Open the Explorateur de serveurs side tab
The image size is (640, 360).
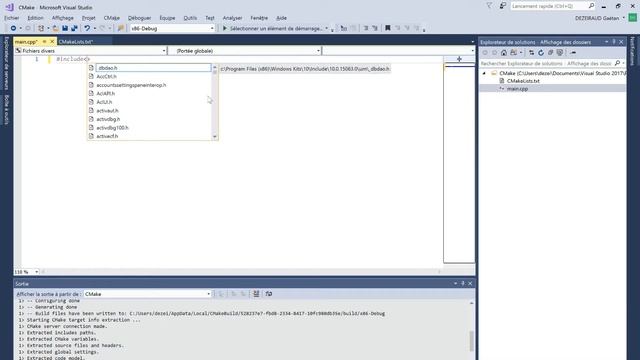pos(6,63)
